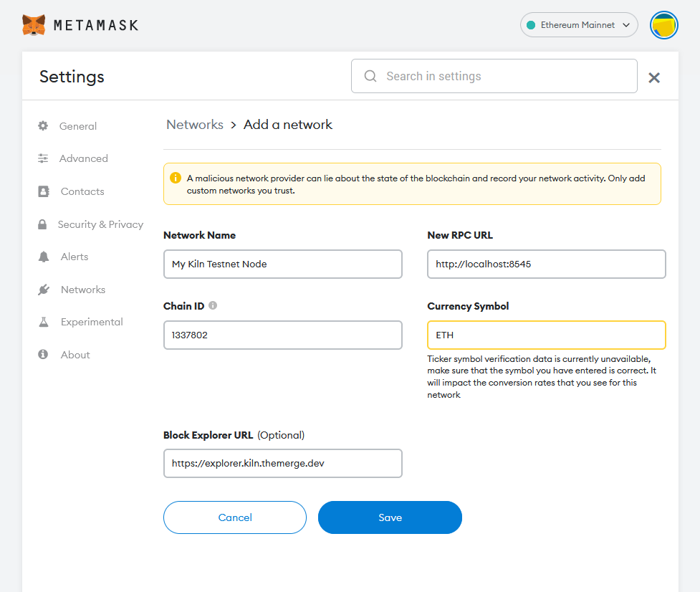
Task: Select the Block Explorer URL field
Action: 282,463
